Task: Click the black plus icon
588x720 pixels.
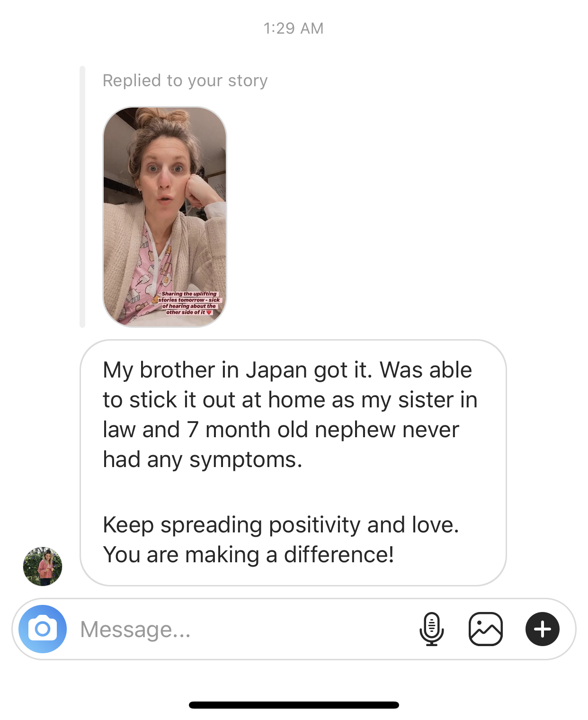Action: (x=543, y=629)
